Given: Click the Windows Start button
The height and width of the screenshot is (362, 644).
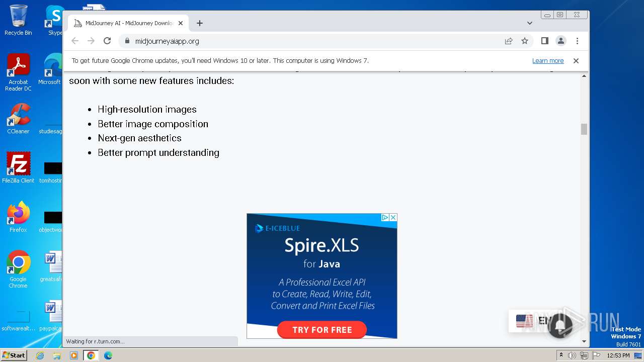Looking at the screenshot, I should coord(14,355).
